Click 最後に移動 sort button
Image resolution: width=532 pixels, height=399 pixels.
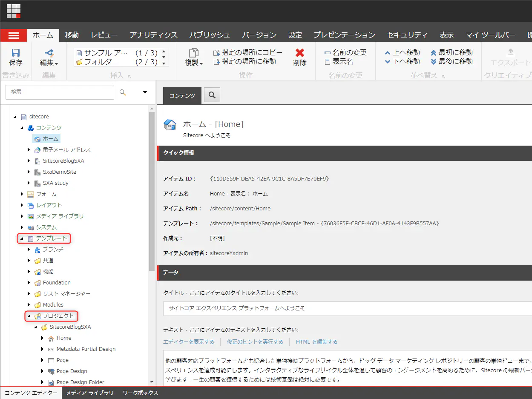click(x=451, y=62)
